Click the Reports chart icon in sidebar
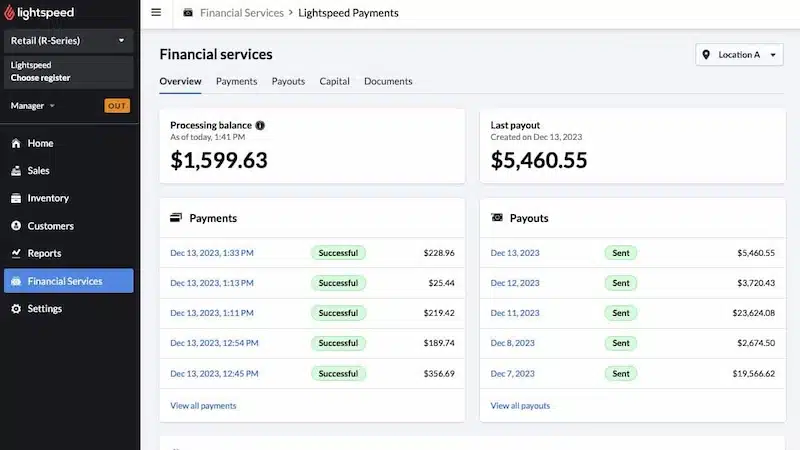The image size is (800, 450). 16,253
